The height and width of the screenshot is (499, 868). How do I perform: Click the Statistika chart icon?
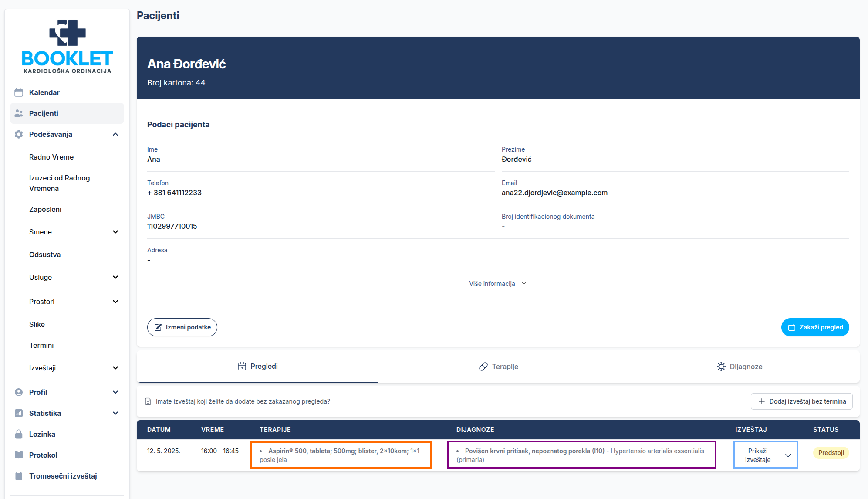click(x=19, y=413)
